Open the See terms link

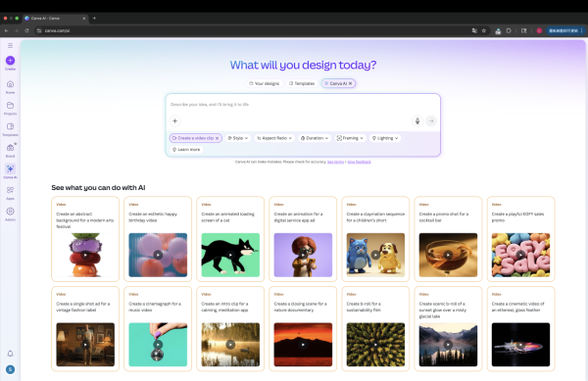point(335,162)
